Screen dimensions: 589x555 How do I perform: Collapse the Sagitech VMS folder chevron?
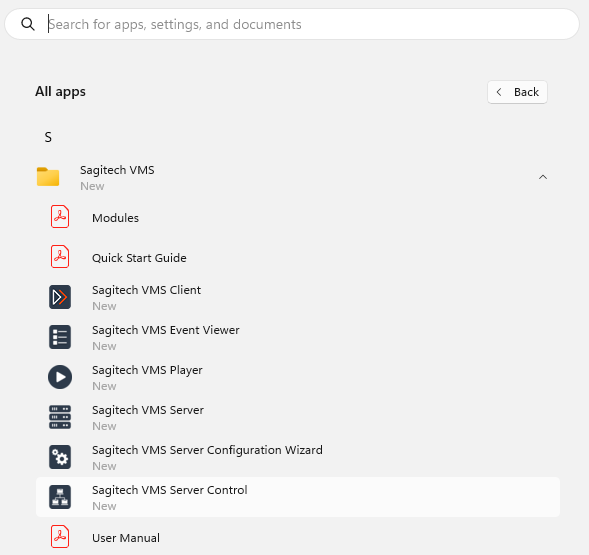tap(543, 177)
